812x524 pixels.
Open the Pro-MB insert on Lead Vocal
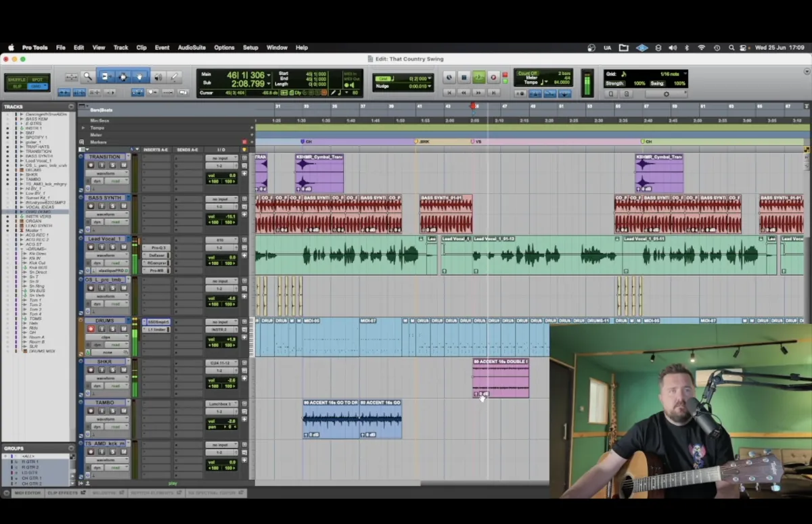tap(156, 270)
